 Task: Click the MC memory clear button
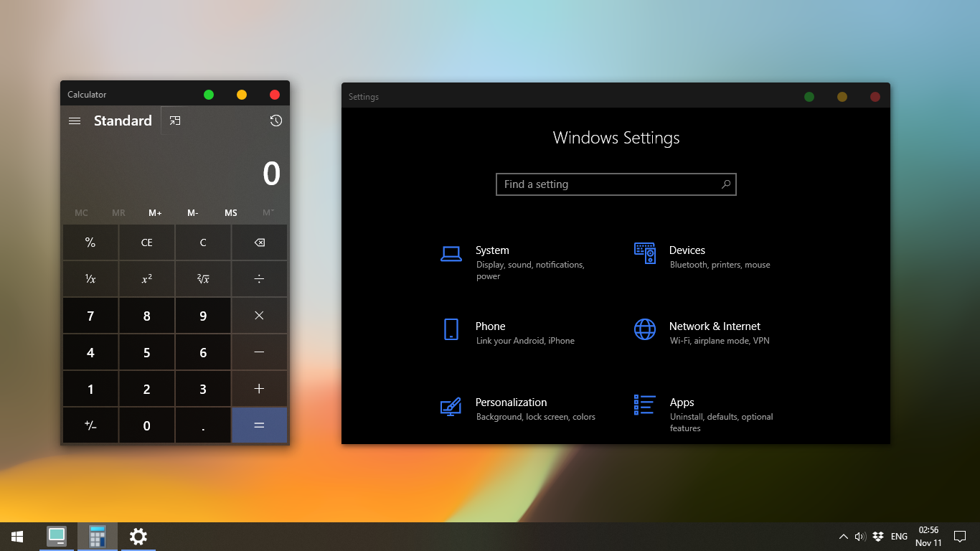[x=81, y=213]
